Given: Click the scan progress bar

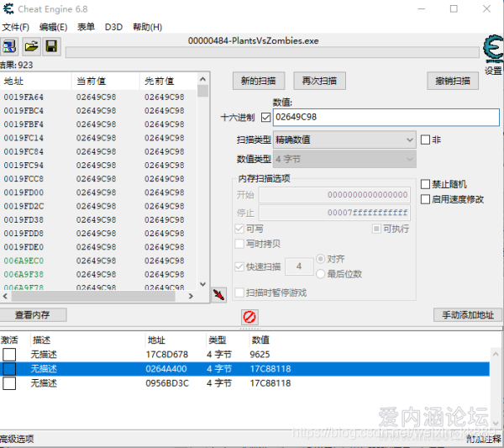Looking at the screenshot, I should pyautogui.click(x=272, y=53).
